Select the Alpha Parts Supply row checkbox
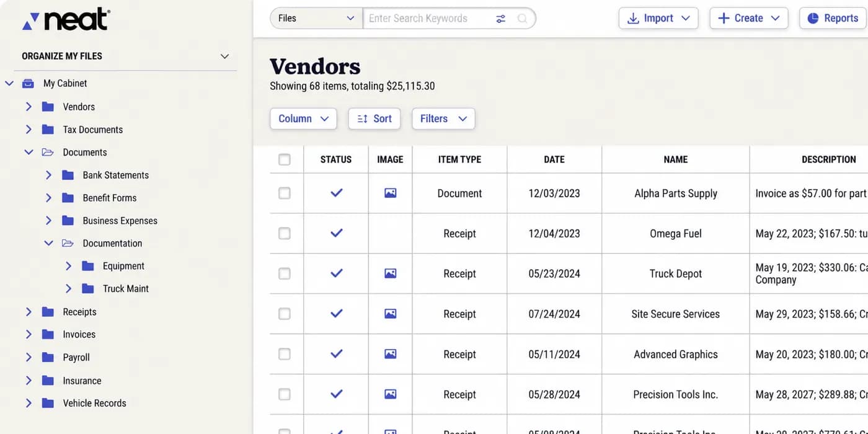 point(285,193)
